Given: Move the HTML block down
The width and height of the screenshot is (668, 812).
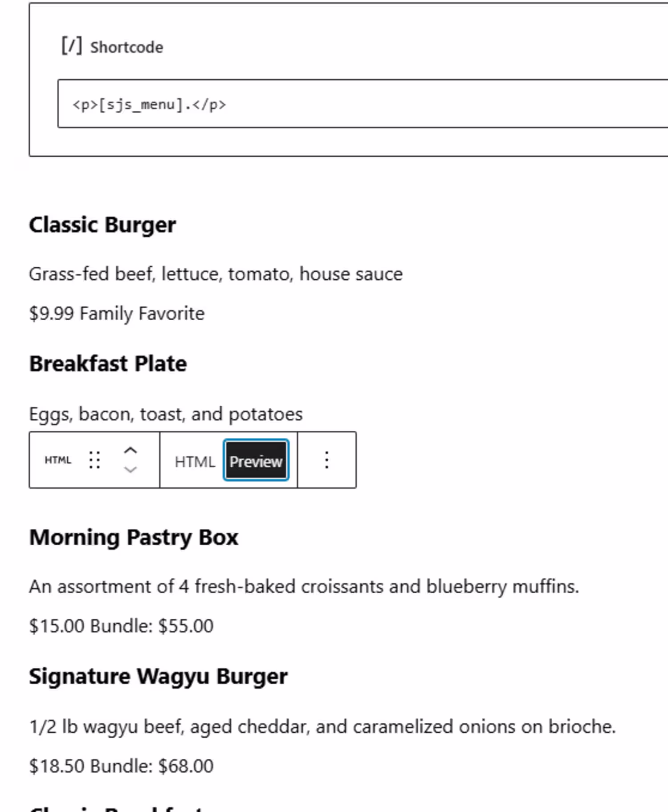Looking at the screenshot, I should pos(130,469).
